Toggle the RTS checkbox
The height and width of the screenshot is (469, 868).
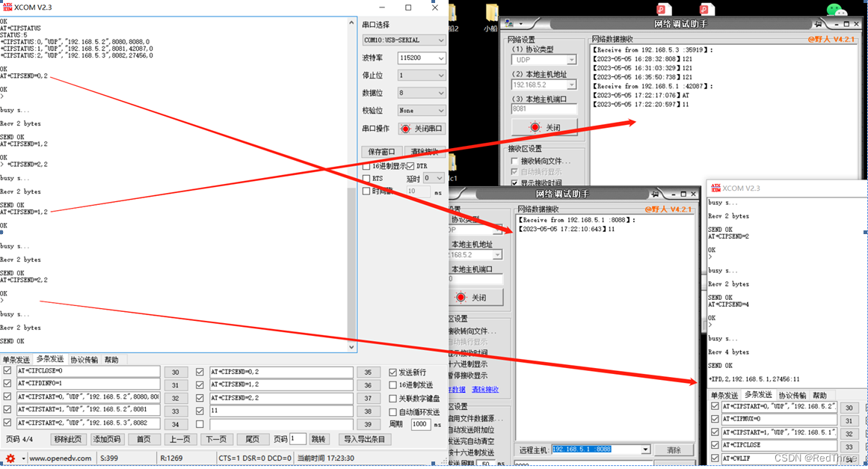click(x=366, y=178)
